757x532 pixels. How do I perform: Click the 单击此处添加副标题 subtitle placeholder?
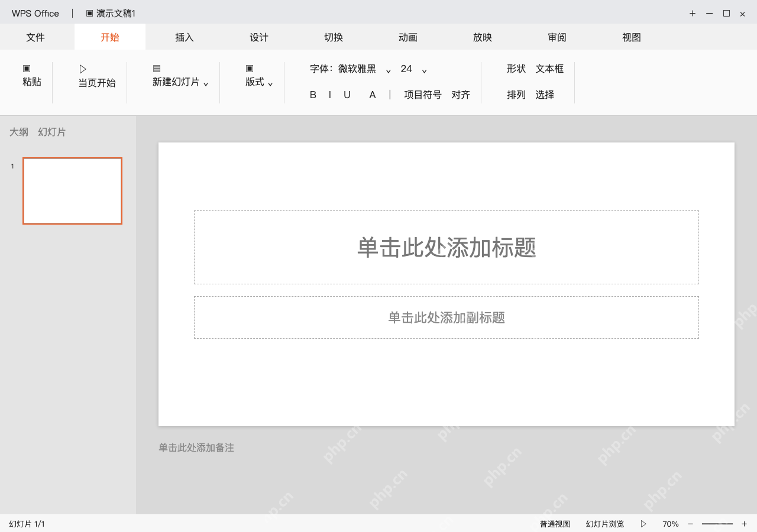point(447,317)
